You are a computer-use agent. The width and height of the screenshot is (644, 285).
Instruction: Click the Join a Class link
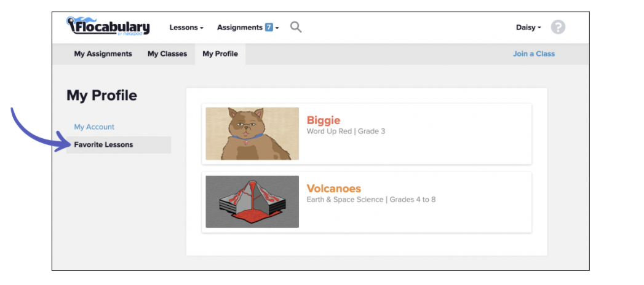coord(534,54)
